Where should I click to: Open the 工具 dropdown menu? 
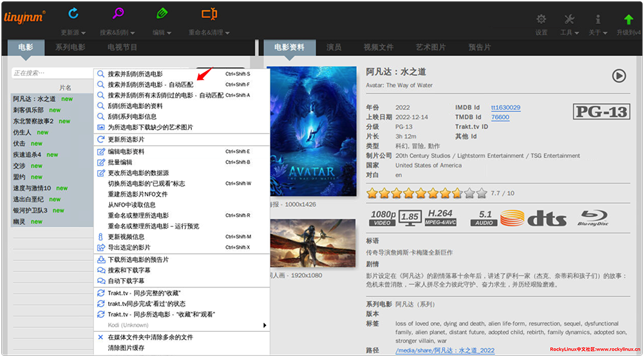(x=569, y=33)
